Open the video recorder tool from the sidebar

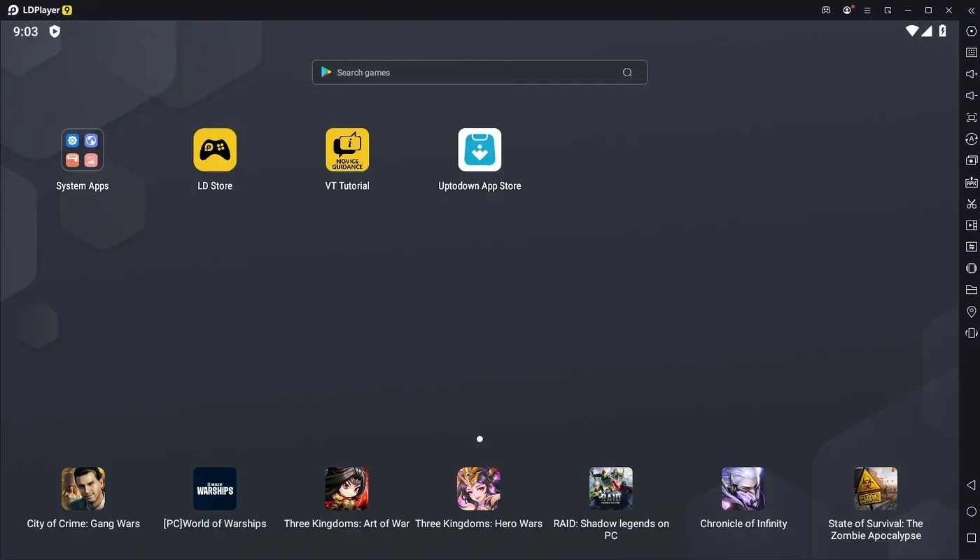971,225
